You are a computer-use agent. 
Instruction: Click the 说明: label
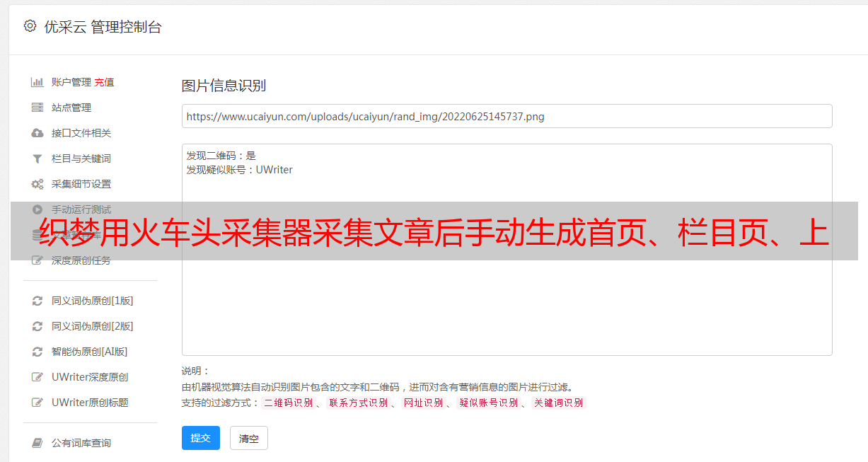[x=195, y=371]
